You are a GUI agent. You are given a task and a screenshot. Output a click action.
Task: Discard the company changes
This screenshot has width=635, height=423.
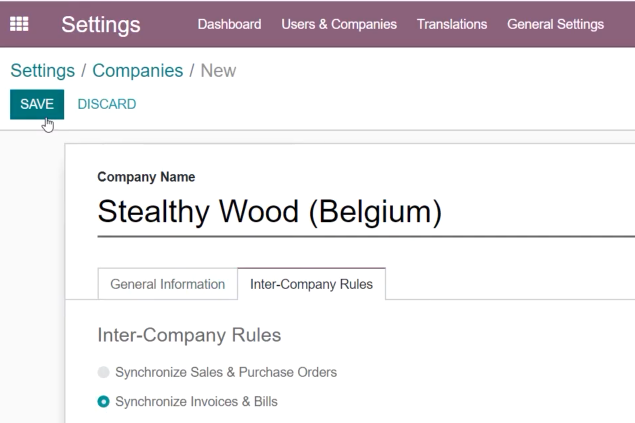107,104
